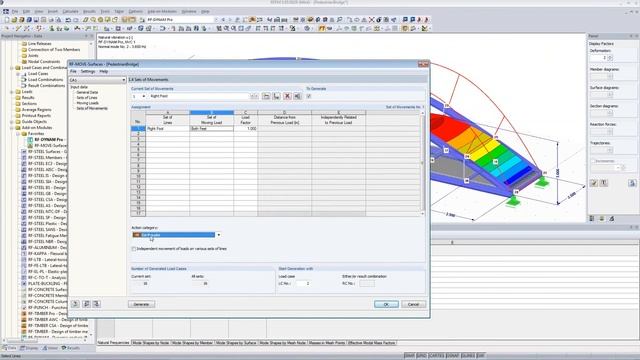Click the Generate button in the dialog
Image resolution: width=640 pixels, height=360 pixels.
(141, 304)
